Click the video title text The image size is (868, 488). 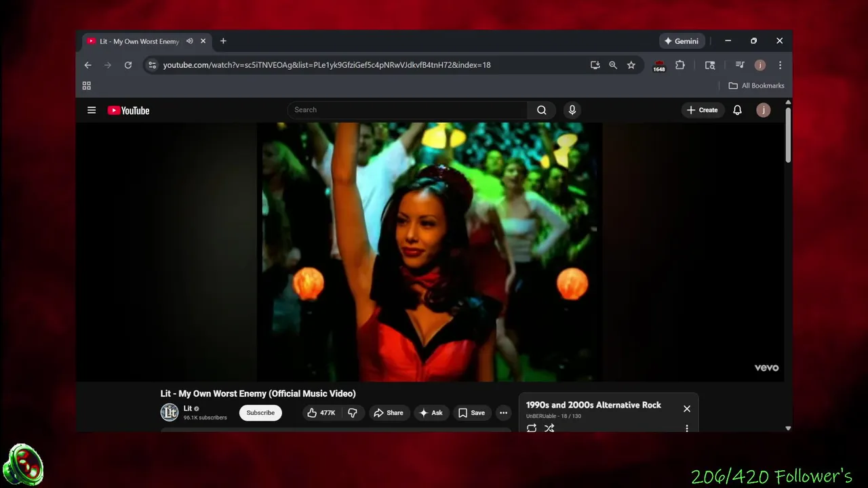pos(258,393)
